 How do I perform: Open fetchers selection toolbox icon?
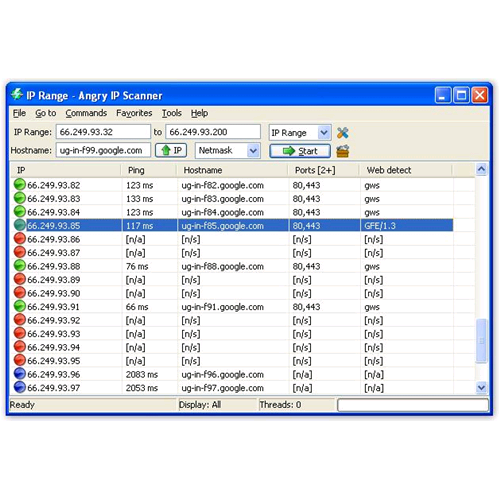pyautogui.click(x=343, y=151)
